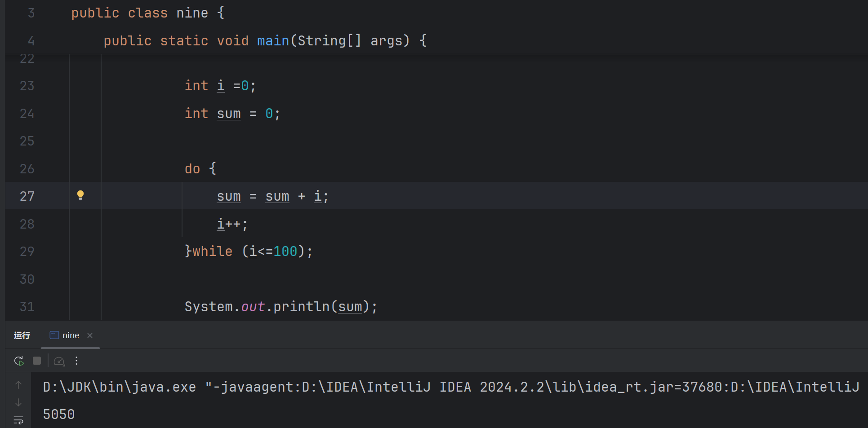The image size is (868, 428).
Task: Jump up the stack trace arrow
Action: tap(18, 385)
